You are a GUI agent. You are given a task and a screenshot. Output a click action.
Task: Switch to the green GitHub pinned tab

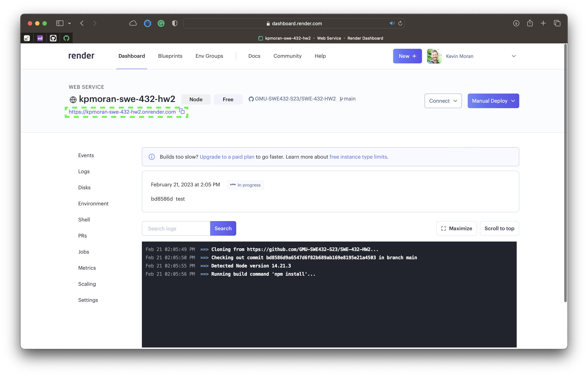click(66, 38)
